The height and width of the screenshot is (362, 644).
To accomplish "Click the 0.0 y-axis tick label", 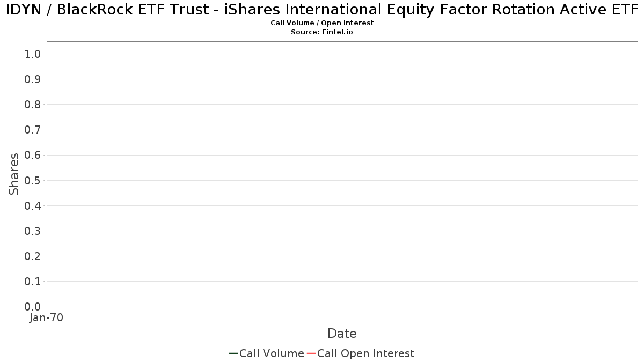I will tap(33, 307).
